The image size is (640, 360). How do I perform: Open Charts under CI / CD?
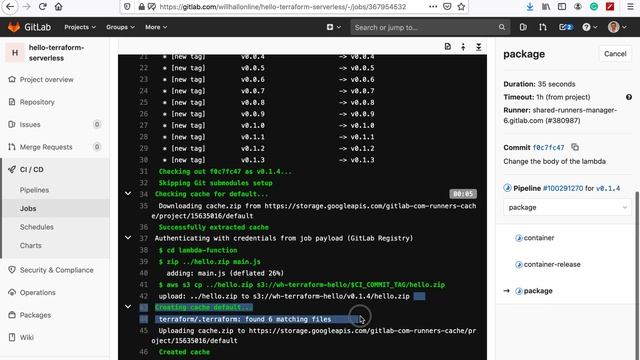(31, 245)
